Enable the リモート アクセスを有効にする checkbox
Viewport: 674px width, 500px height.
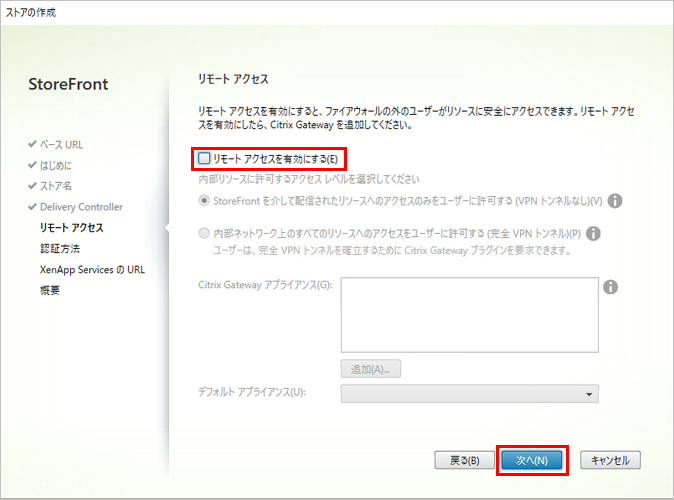pyautogui.click(x=205, y=159)
